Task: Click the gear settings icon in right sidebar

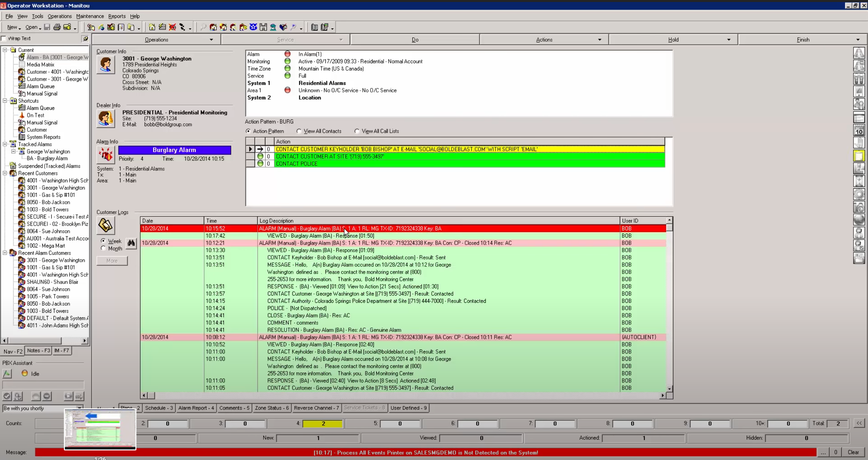Action: (859, 194)
